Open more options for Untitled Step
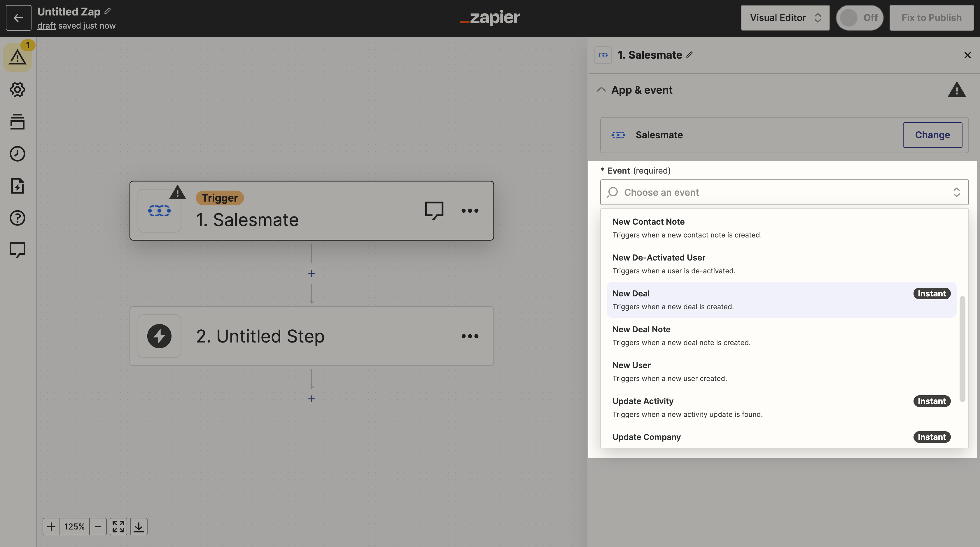The image size is (980, 547). [x=470, y=336]
